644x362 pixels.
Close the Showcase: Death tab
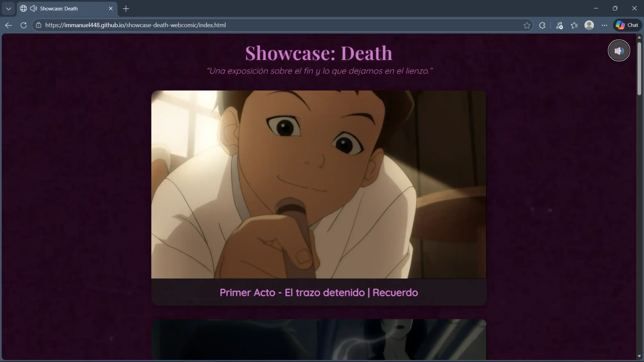point(111,8)
